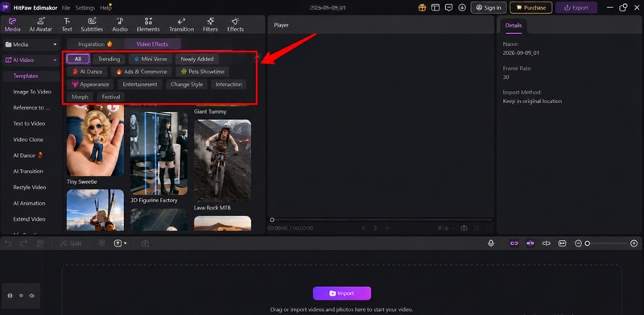Click the redo arrow in timeline toolbar
This screenshot has height=315, width=644.
point(24,243)
